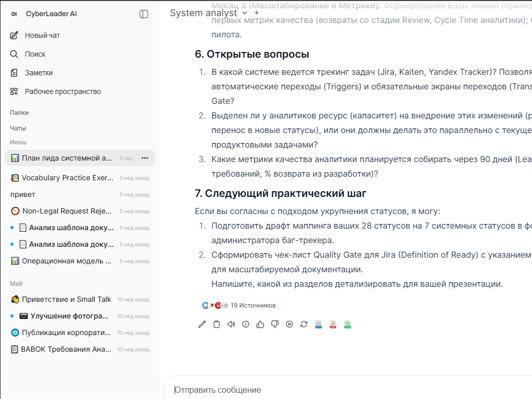Collapse the sidebar with the panel icon

[x=144, y=14]
